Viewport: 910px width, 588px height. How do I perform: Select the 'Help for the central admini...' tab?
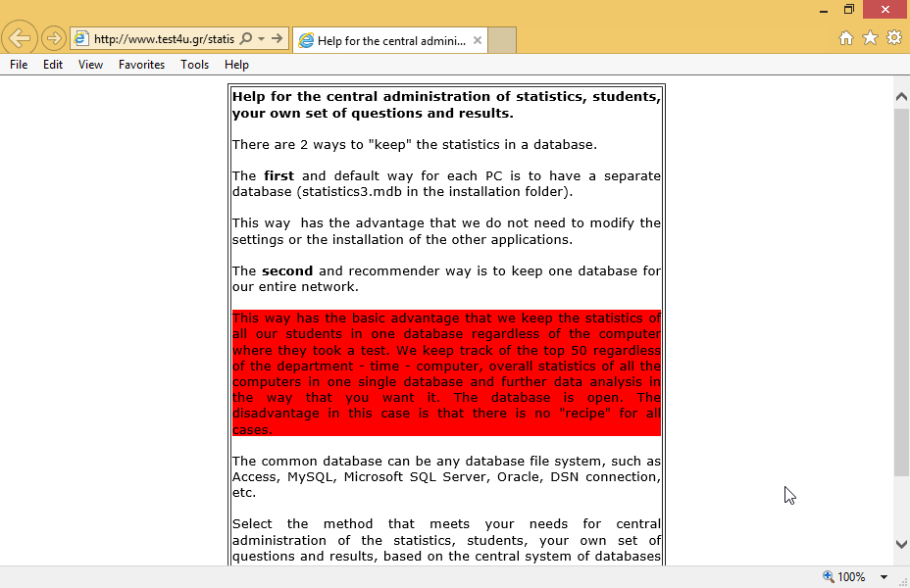coord(389,40)
